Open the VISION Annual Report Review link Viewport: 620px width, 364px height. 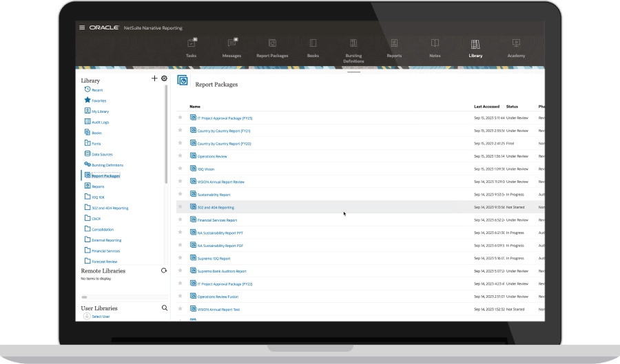pos(220,182)
